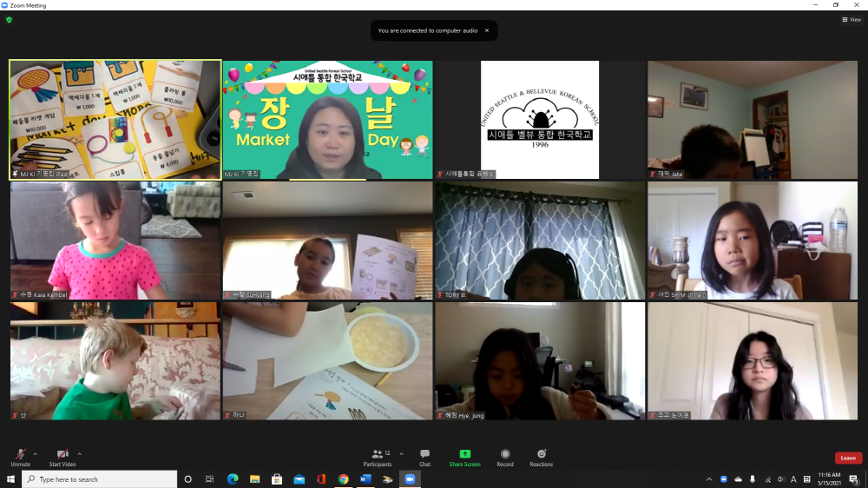
Task: Select the Market Day presenter video tile
Action: [327, 120]
